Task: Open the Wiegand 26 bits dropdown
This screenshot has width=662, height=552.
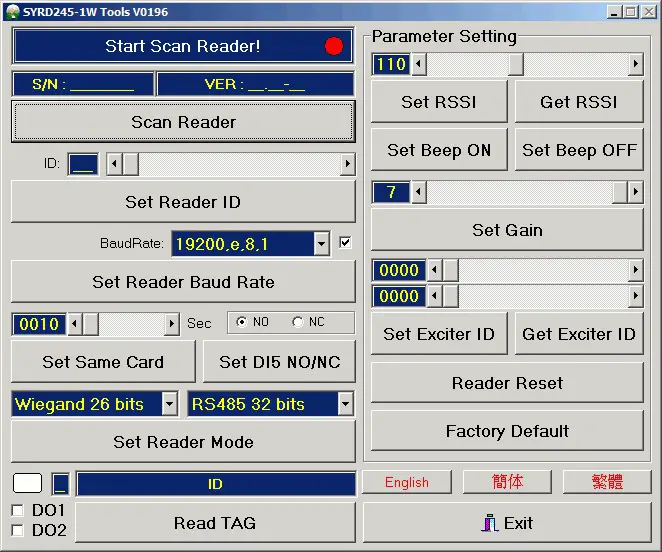Action: (169, 404)
